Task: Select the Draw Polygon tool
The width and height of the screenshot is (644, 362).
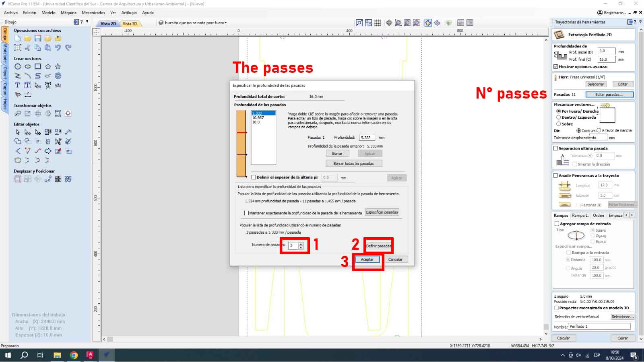Action: coord(48,66)
